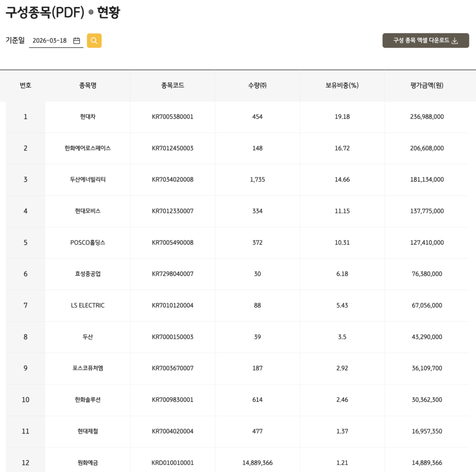Click the 보유비중(%) column header
The height and width of the screenshot is (472, 476).
tap(342, 85)
